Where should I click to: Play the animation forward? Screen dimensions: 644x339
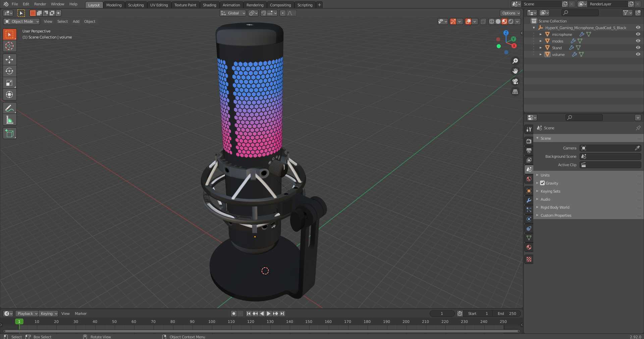coord(269,314)
